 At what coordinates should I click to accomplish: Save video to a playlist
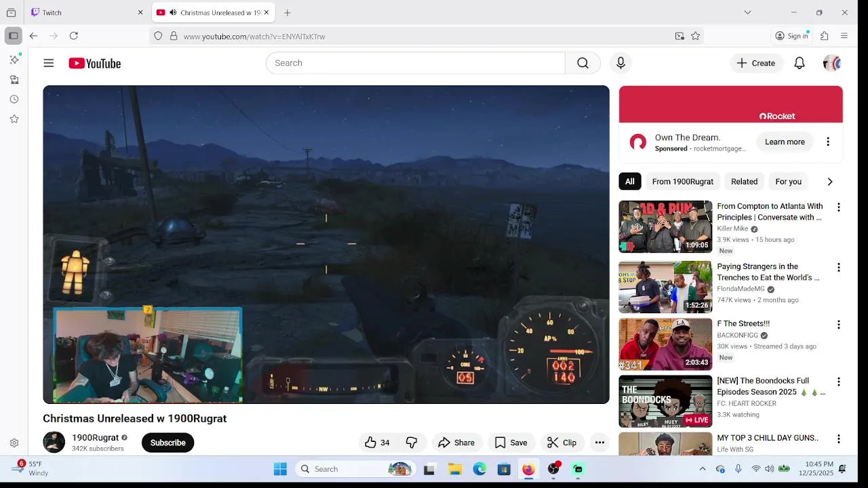click(x=511, y=443)
